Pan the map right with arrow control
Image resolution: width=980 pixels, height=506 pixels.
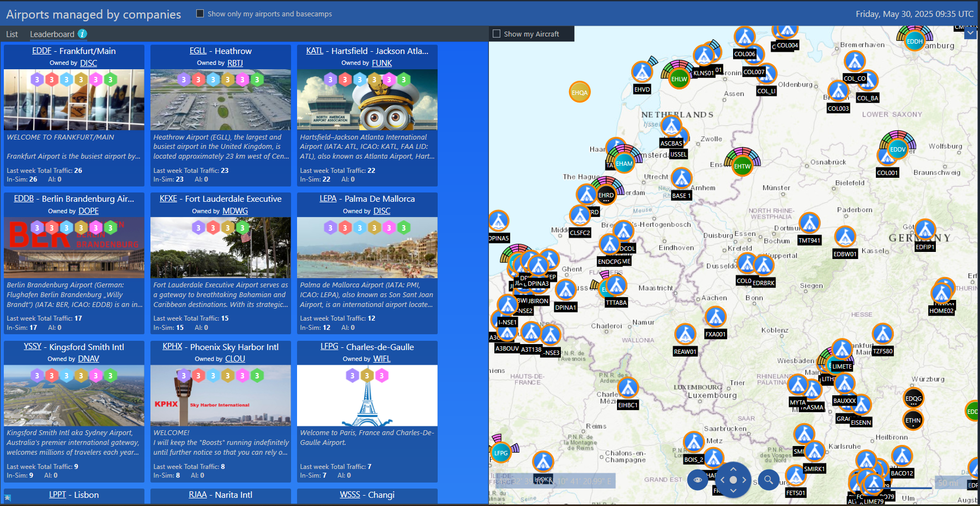744,480
